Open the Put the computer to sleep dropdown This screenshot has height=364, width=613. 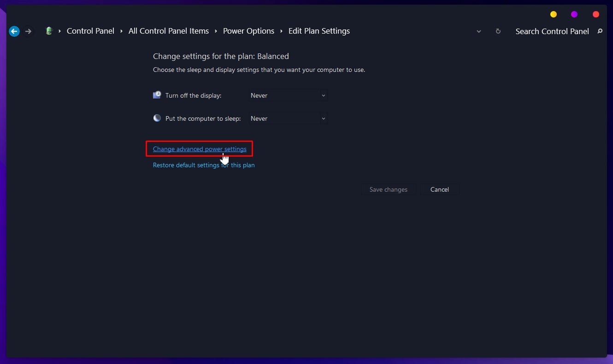(288, 118)
